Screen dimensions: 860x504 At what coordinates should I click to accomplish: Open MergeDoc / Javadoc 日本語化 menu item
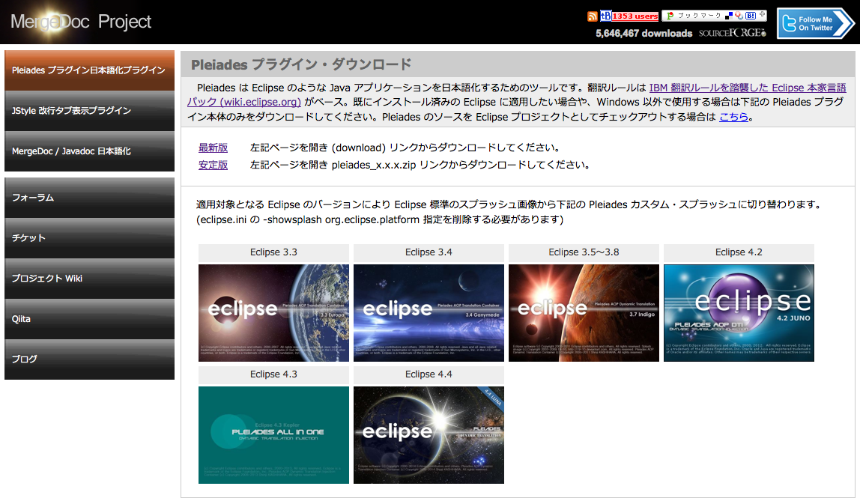89,151
